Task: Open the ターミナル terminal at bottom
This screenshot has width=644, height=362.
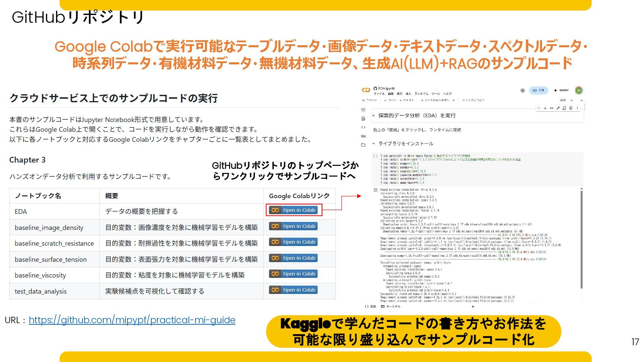Action: point(391,306)
